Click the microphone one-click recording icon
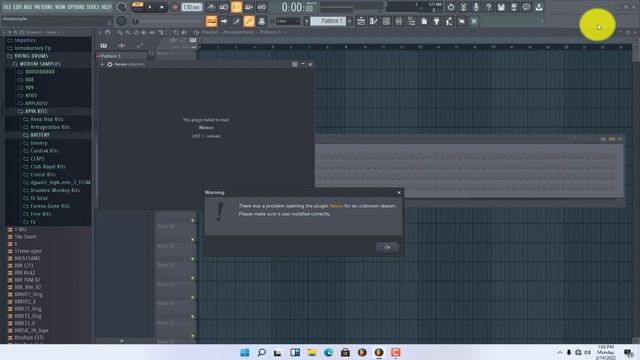The width and height of the screenshot is (640, 360). click(x=476, y=7)
